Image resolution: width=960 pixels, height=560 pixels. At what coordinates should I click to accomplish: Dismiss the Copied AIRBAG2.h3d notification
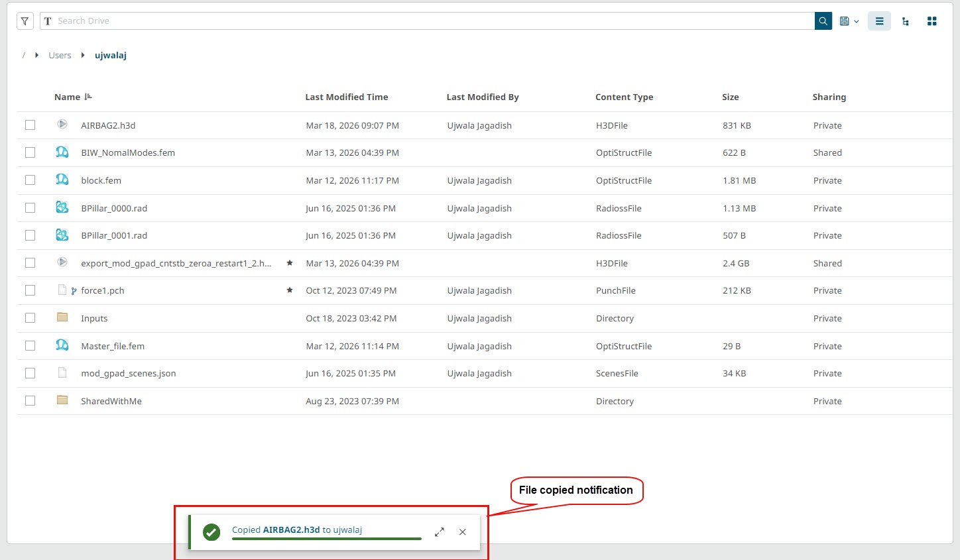point(463,532)
